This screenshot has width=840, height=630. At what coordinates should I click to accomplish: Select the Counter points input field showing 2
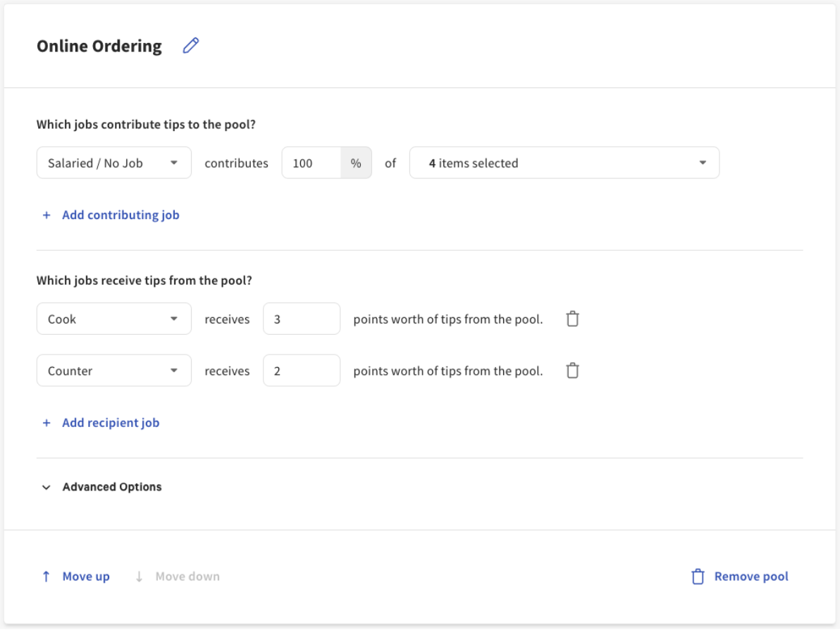(x=302, y=370)
